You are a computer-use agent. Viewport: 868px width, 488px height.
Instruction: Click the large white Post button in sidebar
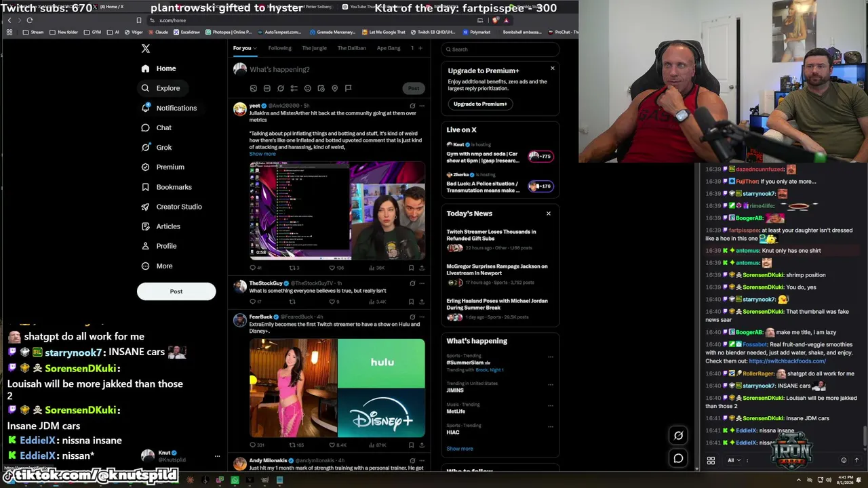[x=176, y=291]
